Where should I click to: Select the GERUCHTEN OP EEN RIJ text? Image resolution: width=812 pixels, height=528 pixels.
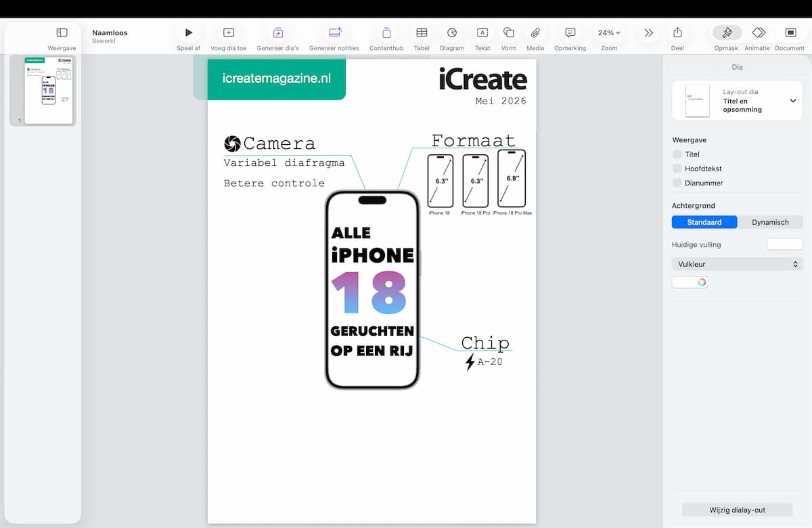pos(372,340)
